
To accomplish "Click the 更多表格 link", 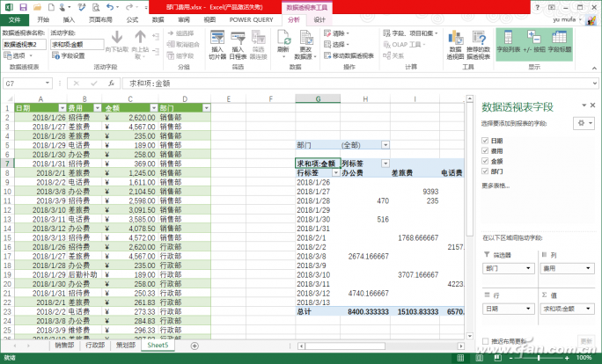I will pos(496,186).
